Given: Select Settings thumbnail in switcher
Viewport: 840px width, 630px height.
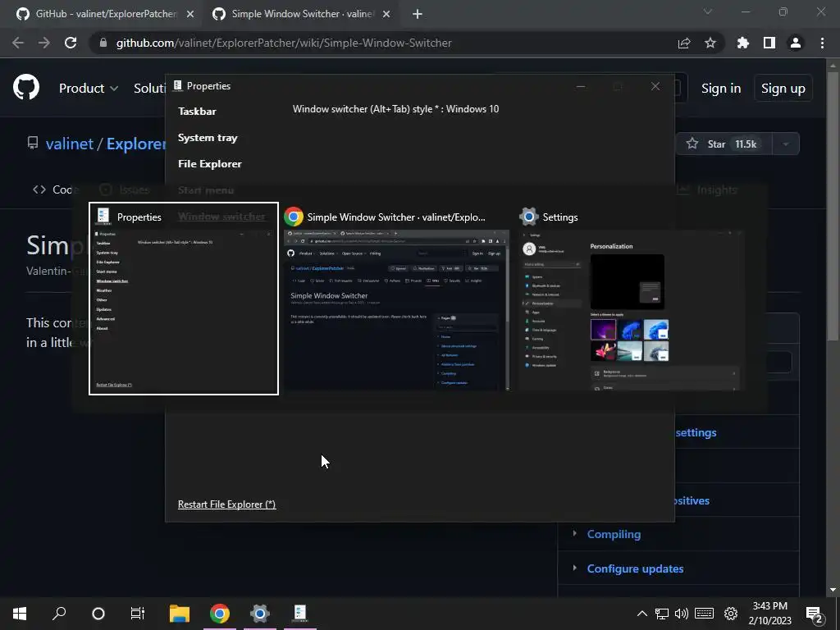Looking at the screenshot, I should click(631, 299).
